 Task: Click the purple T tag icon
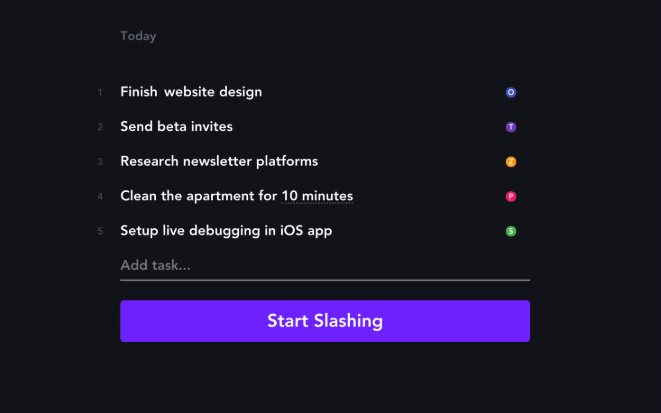[x=511, y=127]
